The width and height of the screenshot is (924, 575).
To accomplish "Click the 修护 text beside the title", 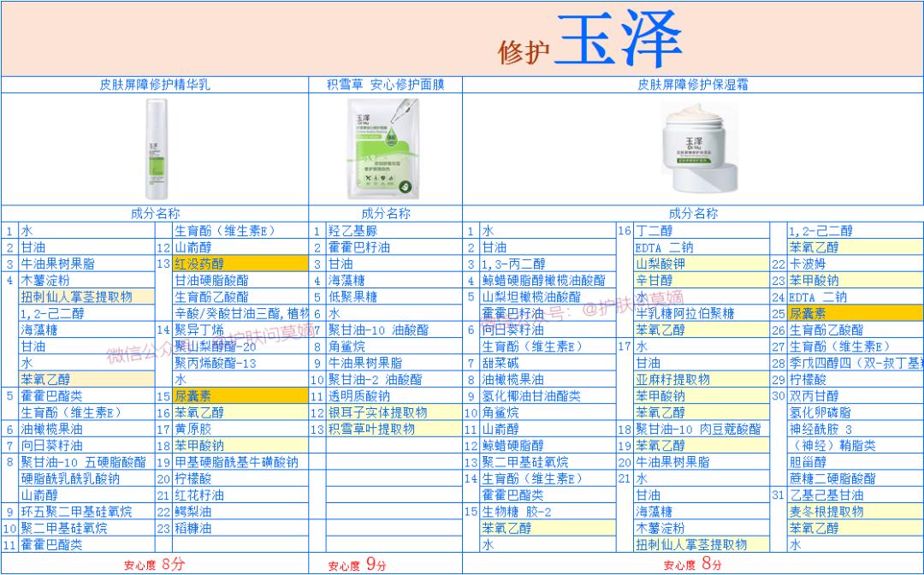I will click(524, 52).
